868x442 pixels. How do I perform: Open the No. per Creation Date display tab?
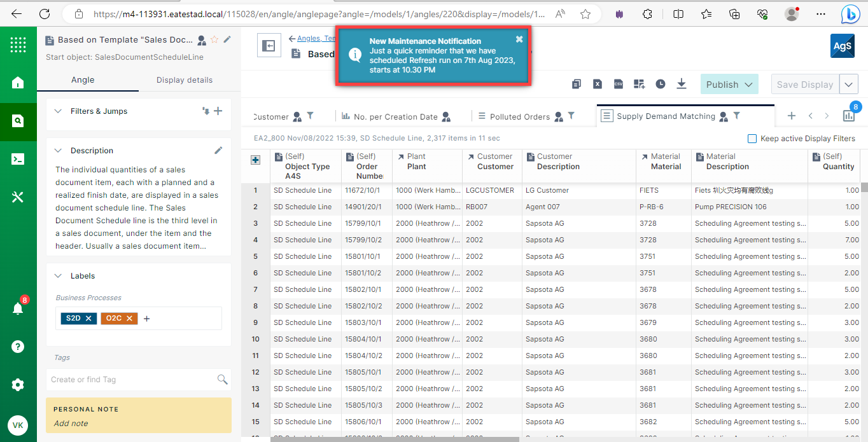(x=396, y=116)
